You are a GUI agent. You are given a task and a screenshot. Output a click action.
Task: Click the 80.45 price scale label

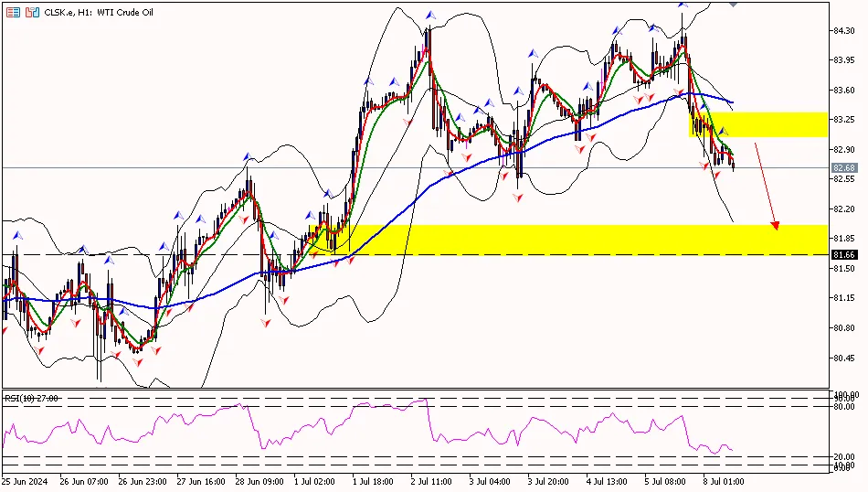click(843, 358)
